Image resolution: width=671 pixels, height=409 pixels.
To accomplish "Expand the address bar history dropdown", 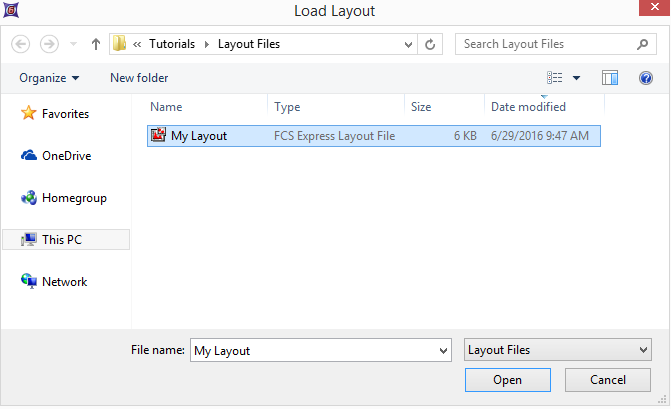I will 408,44.
